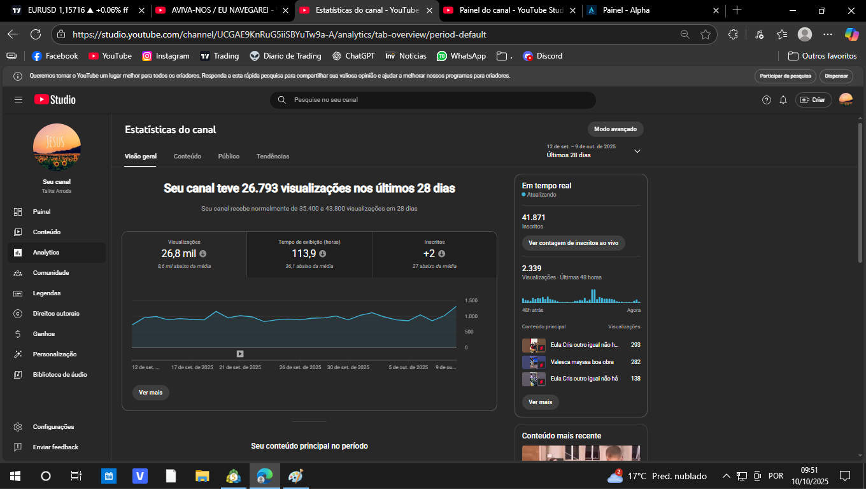
Task: Click the notifications bell icon
Action: [783, 100]
